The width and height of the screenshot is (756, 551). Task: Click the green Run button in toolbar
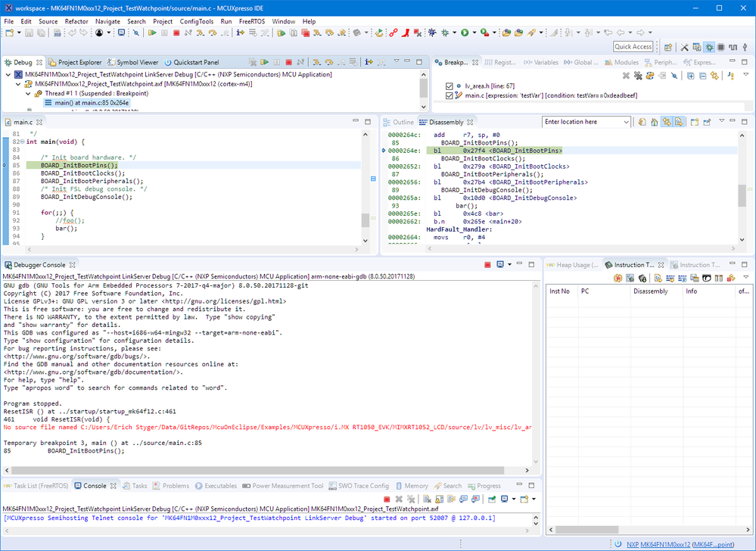tap(465, 33)
